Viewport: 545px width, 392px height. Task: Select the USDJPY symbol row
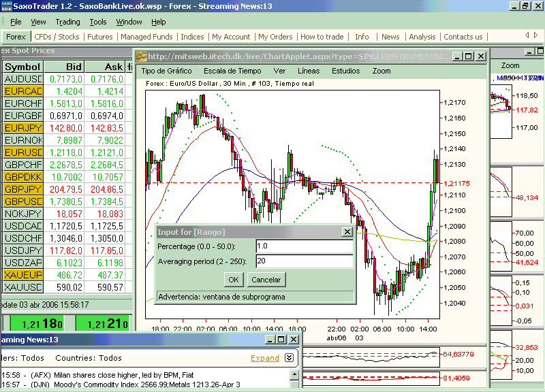(23, 250)
